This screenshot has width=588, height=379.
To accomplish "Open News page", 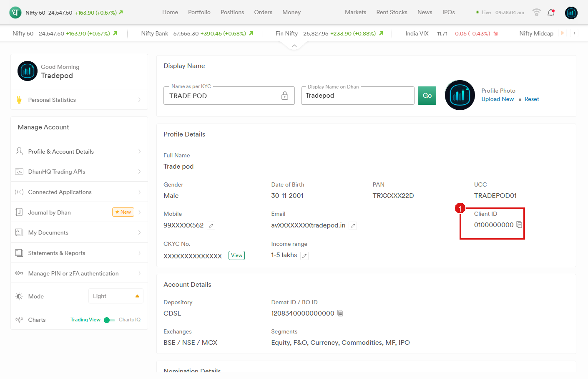I will click(x=425, y=13).
